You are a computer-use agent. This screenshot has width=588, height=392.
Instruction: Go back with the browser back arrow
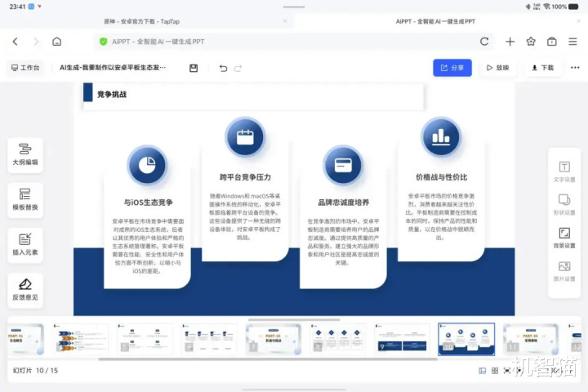pos(15,42)
